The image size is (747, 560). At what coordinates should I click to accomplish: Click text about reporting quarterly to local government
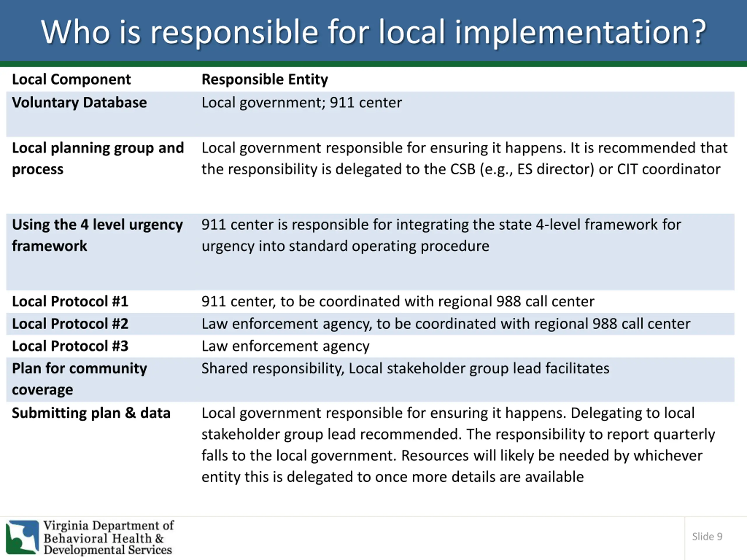(458, 445)
